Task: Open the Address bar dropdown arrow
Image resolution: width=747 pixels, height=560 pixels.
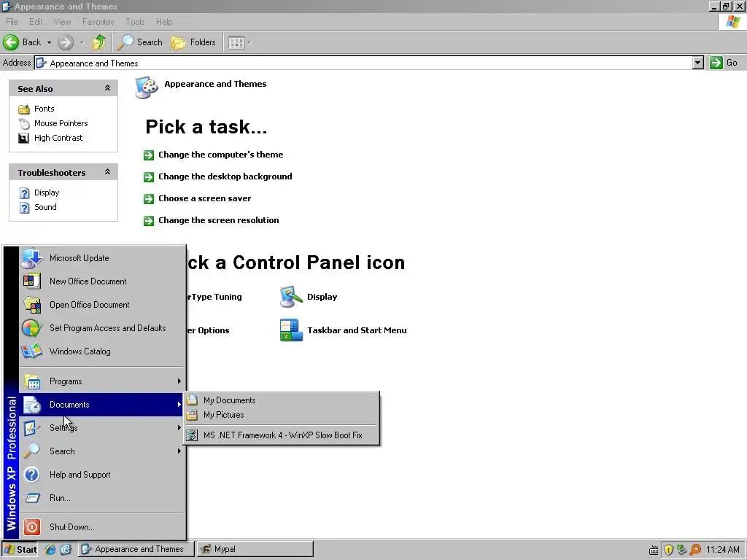Action: (698, 63)
